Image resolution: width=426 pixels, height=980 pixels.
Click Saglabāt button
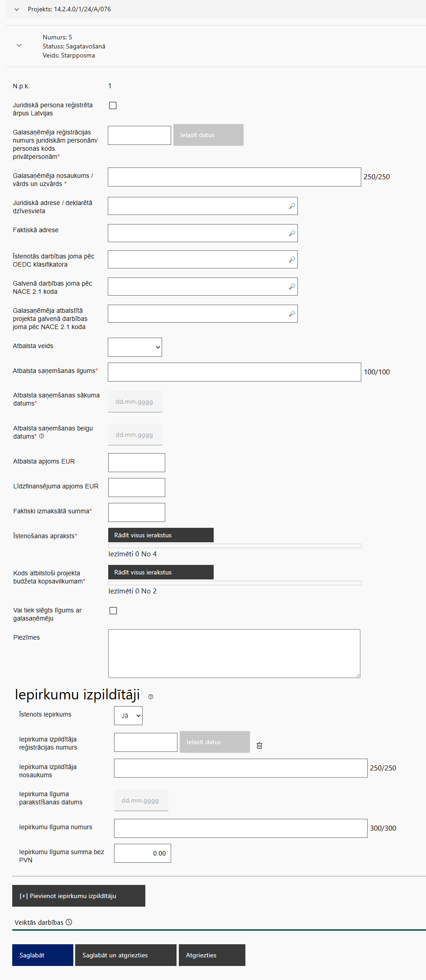click(43, 955)
